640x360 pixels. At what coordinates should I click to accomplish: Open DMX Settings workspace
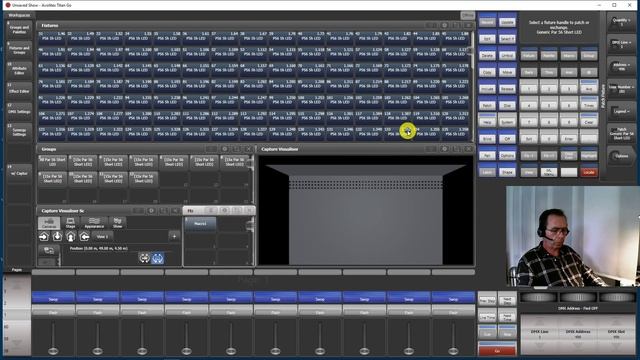point(19,111)
